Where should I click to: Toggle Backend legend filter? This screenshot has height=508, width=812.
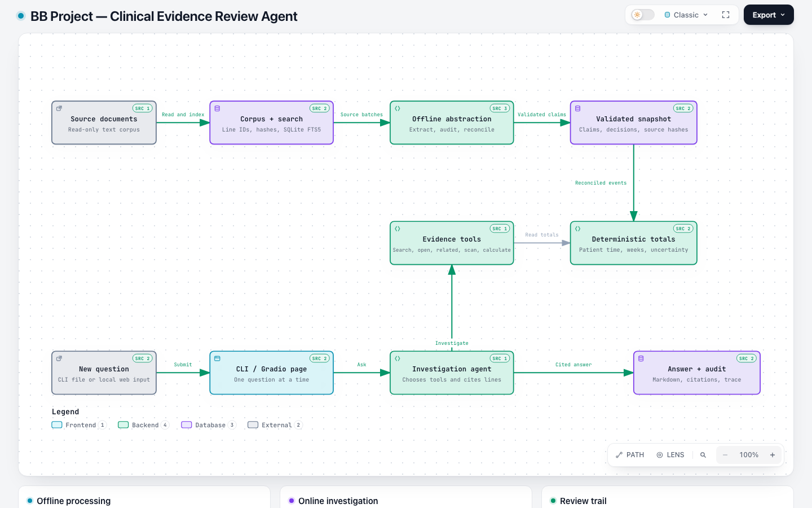point(143,425)
